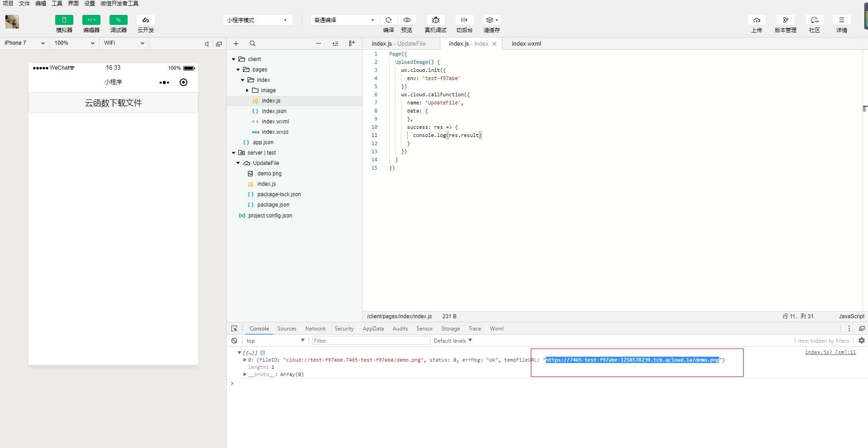
Task: Collapse the UpdateFile folder in tree
Action: click(238, 163)
